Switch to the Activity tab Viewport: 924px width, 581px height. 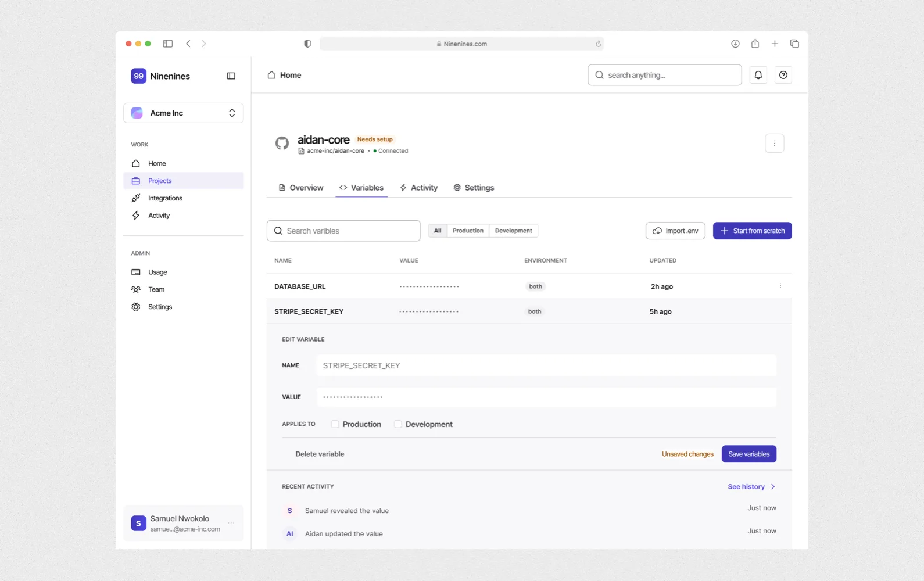(418, 188)
